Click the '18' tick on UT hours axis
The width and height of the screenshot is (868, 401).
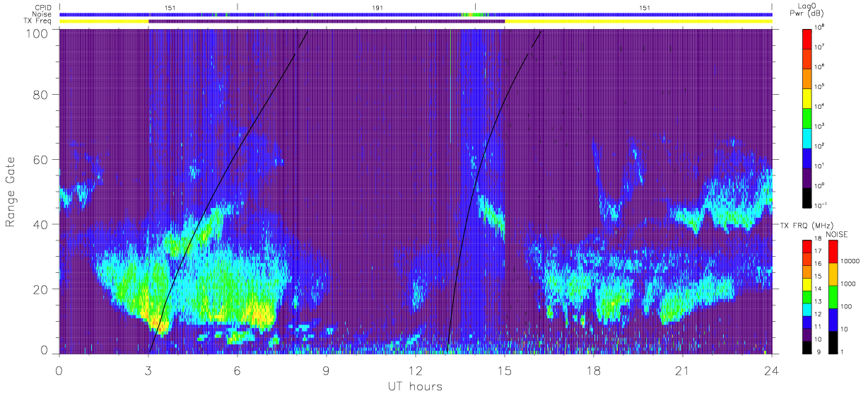[594, 371]
